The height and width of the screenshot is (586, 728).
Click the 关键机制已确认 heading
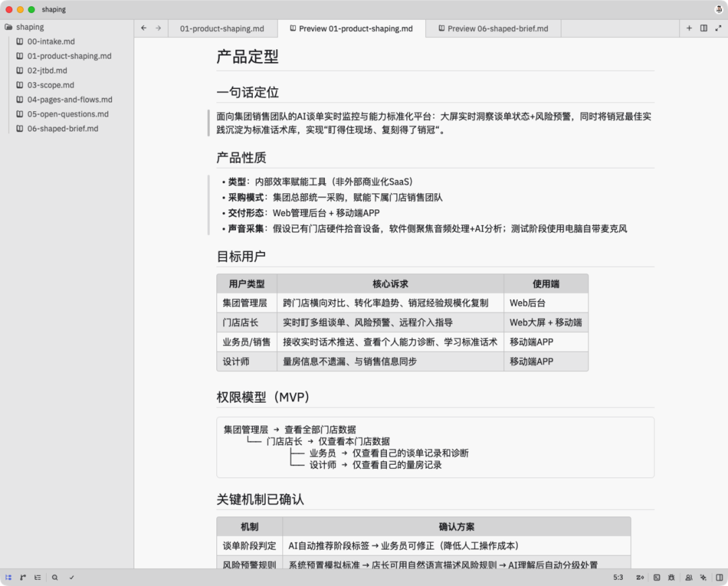260,499
